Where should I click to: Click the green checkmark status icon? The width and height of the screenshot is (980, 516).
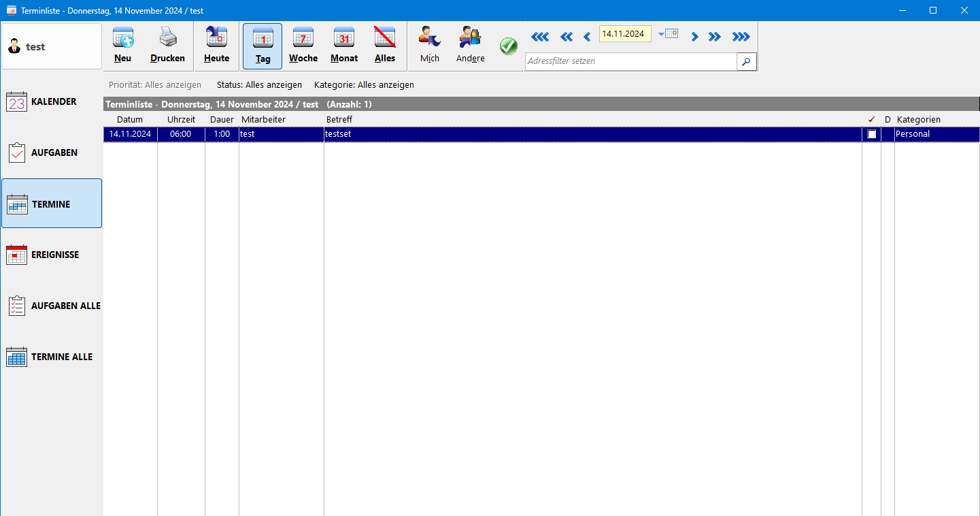pyautogui.click(x=508, y=46)
